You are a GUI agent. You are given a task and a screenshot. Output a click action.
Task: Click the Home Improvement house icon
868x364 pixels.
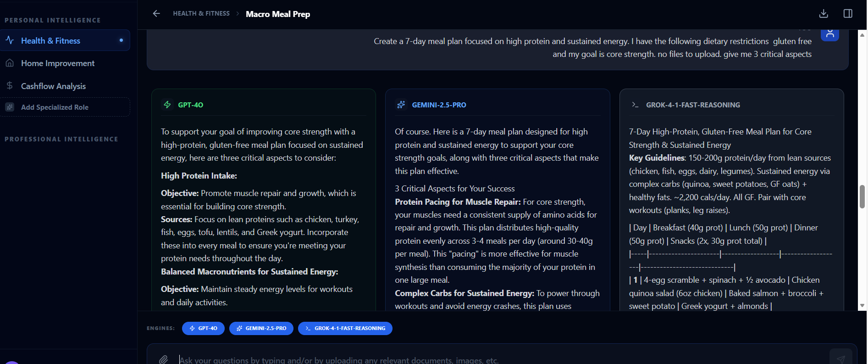click(x=10, y=63)
